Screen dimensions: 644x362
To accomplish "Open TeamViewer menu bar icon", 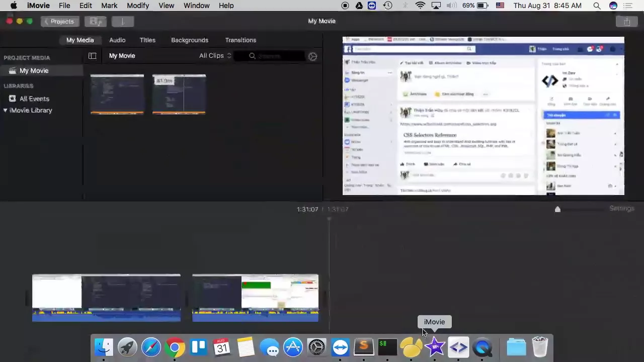I will pyautogui.click(x=372, y=6).
